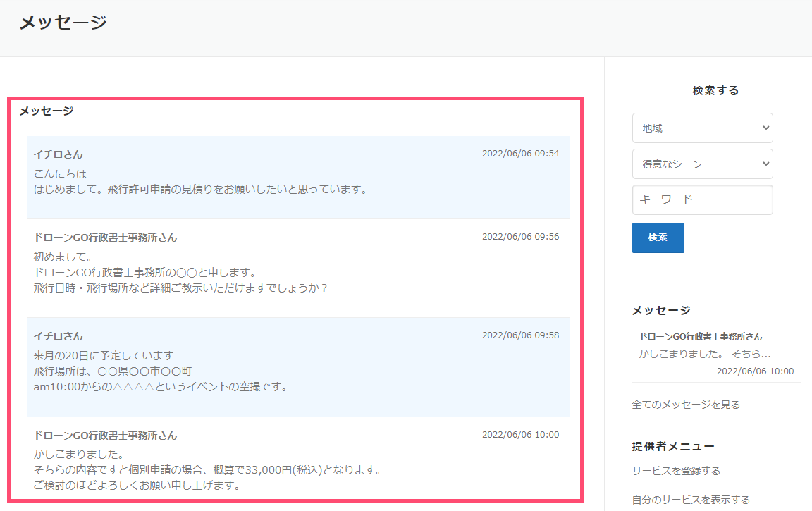Click the 09:56 message timestamp
This screenshot has width=812, height=511.
click(x=520, y=237)
